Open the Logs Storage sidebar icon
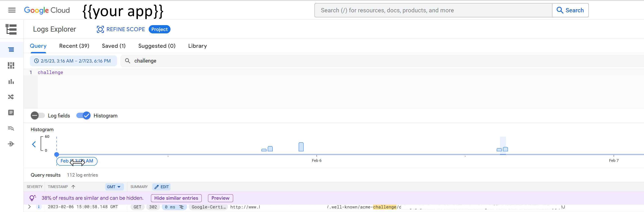Viewport: 644px width, 212px height. [11, 112]
